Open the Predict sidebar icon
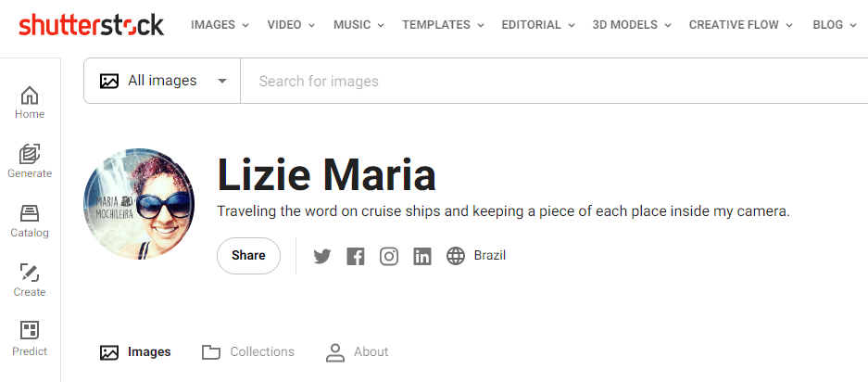Viewport: 868px width, 382px height. tap(30, 339)
